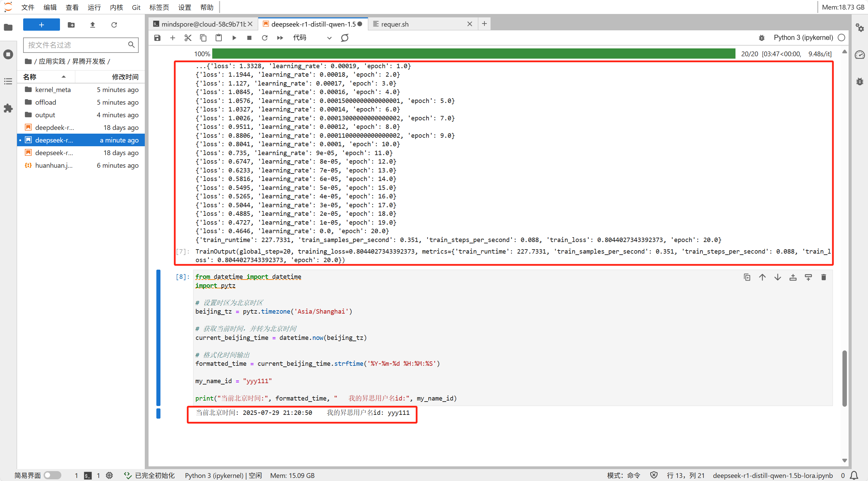
Task: Open the table of contents sidebar icon
Action: 8,81
